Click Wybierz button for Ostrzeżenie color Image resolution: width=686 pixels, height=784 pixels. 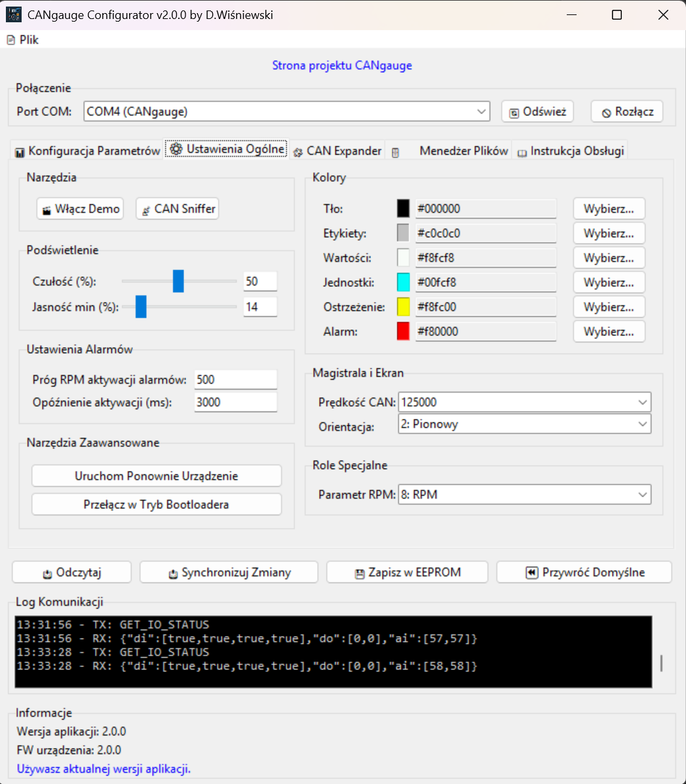coord(609,307)
